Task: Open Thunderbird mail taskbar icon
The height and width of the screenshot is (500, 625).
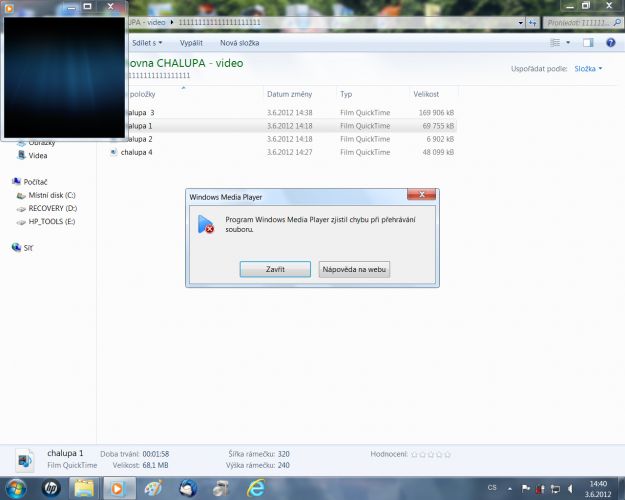Action: (x=188, y=488)
